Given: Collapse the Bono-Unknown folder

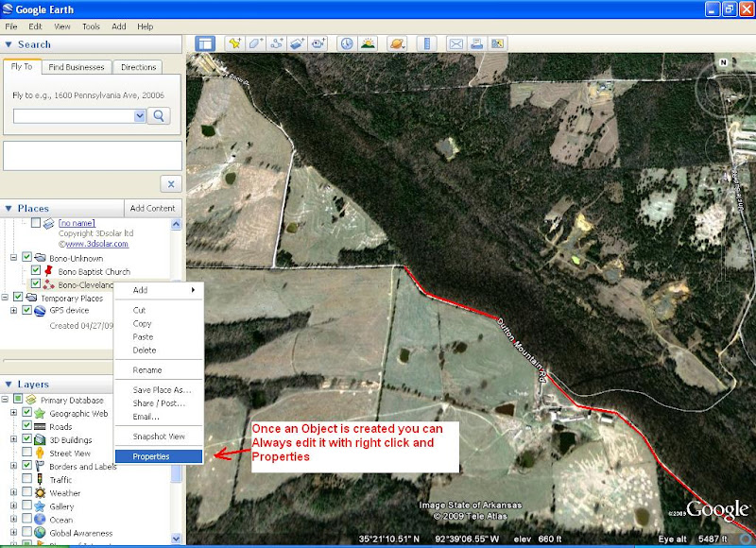Looking at the screenshot, I should tap(13, 258).
